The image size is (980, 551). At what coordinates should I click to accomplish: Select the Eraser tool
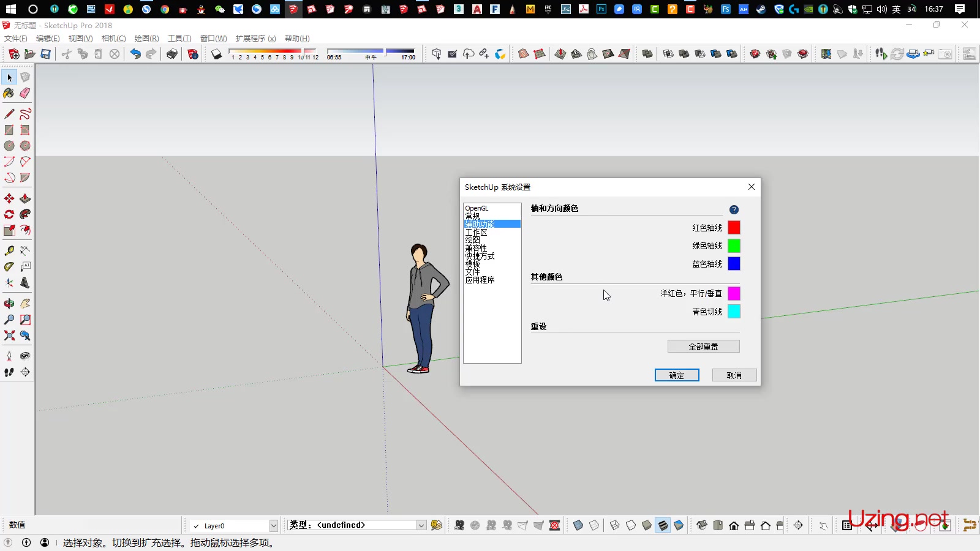pos(25,93)
